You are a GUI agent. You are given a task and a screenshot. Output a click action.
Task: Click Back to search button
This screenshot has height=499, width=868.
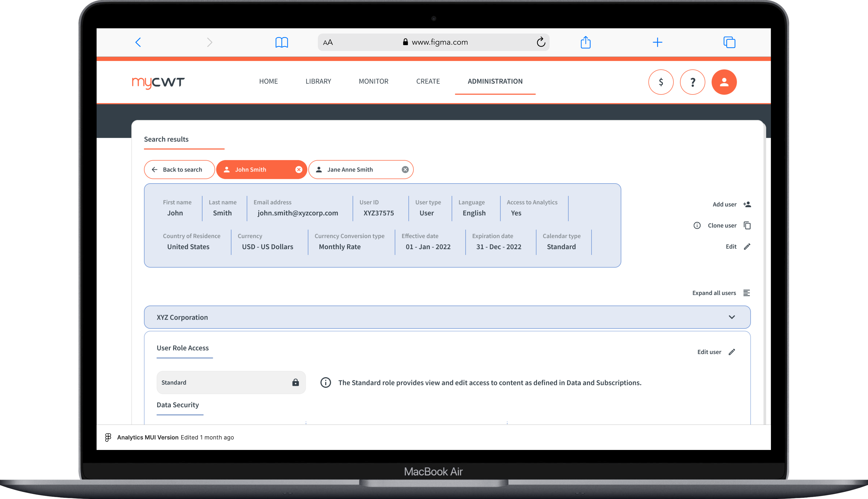pos(179,169)
